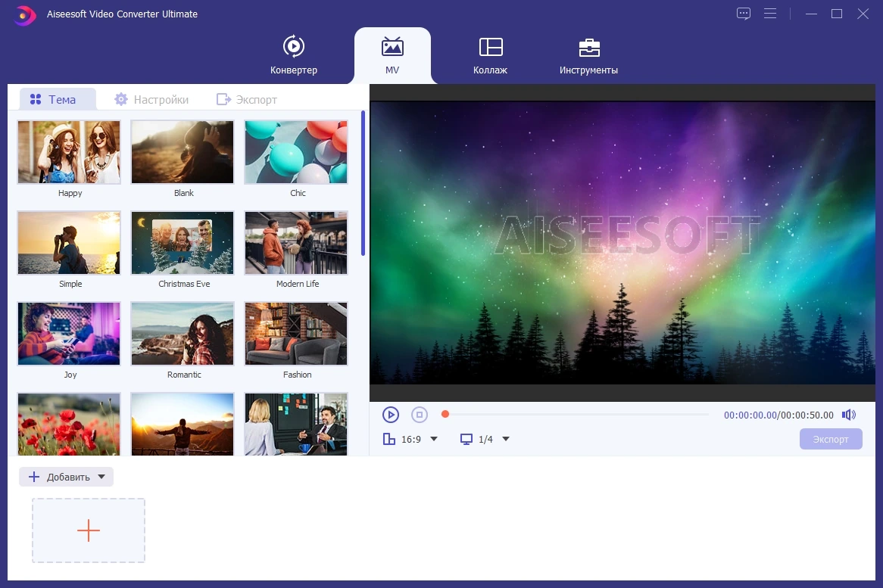Click the playback progress bar

click(x=576, y=415)
